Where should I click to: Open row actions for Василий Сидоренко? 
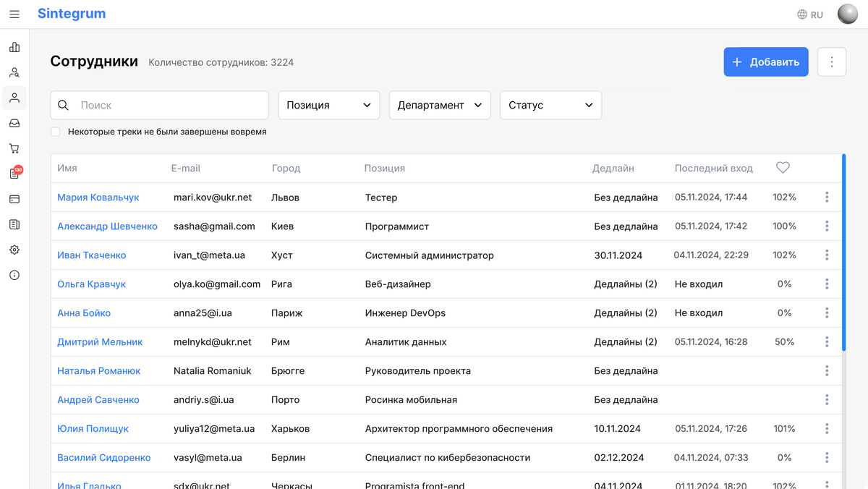(x=827, y=457)
